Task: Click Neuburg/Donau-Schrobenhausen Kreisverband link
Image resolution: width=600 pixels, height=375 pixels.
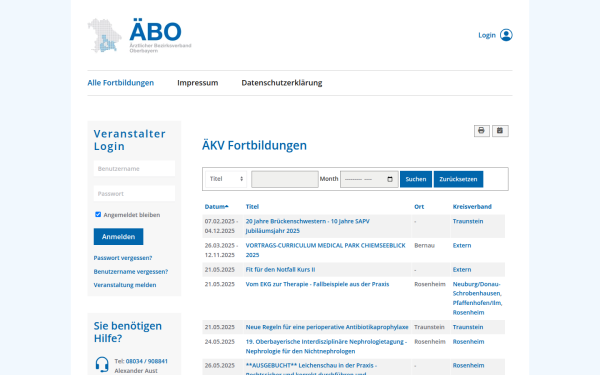Action: (x=477, y=289)
